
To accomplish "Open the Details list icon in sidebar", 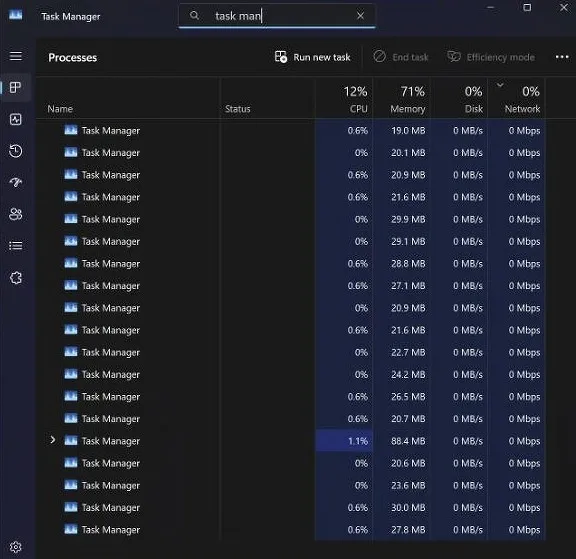I will (15, 246).
